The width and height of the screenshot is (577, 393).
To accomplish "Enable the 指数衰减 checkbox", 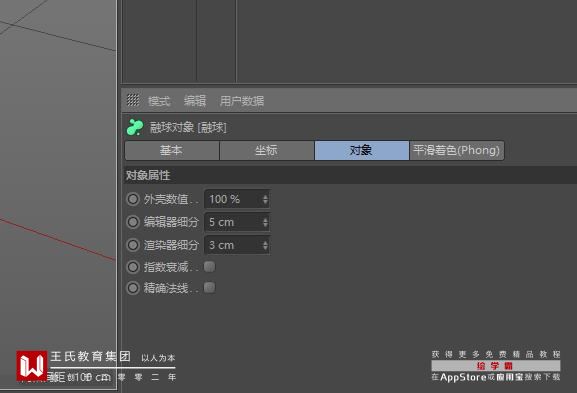I will (x=209, y=266).
